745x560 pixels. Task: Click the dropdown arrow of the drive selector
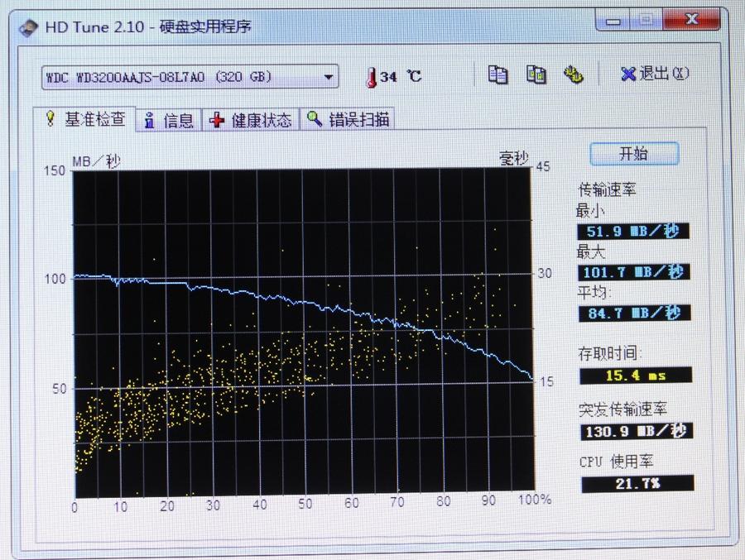coord(329,77)
